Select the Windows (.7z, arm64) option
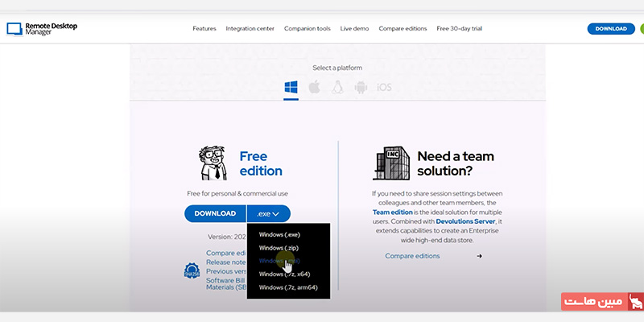Screen dimensions: 644x322 (x=288, y=287)
